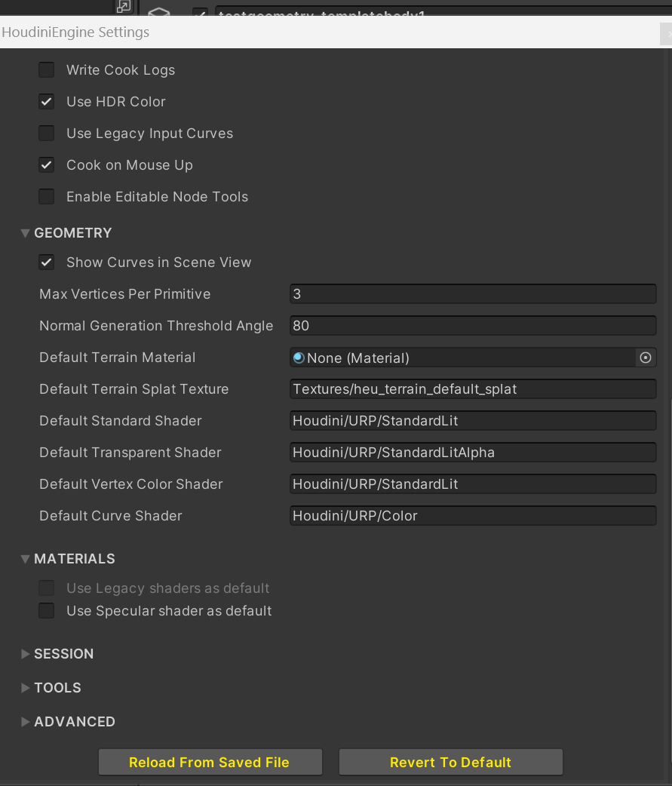Enable the Write Cook Logs checkbox
This screenshot has width=672, height=786.
(46, 69)
